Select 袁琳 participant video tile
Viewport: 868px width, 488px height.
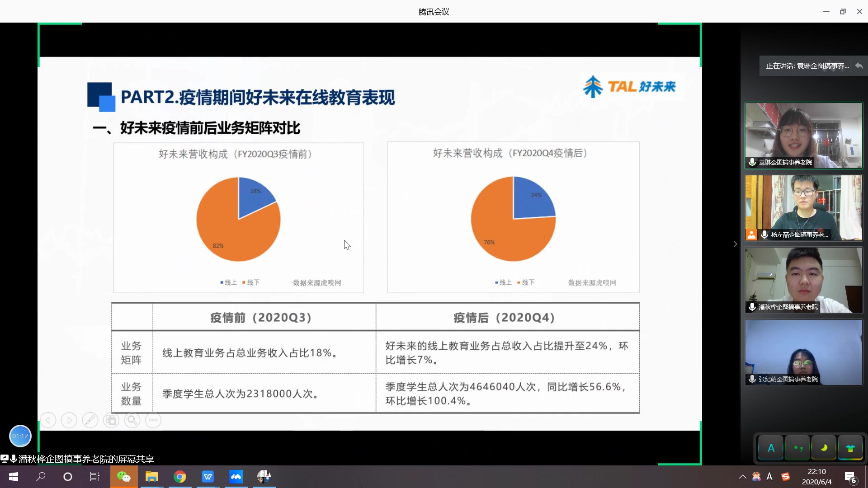[x=804, y=136]
